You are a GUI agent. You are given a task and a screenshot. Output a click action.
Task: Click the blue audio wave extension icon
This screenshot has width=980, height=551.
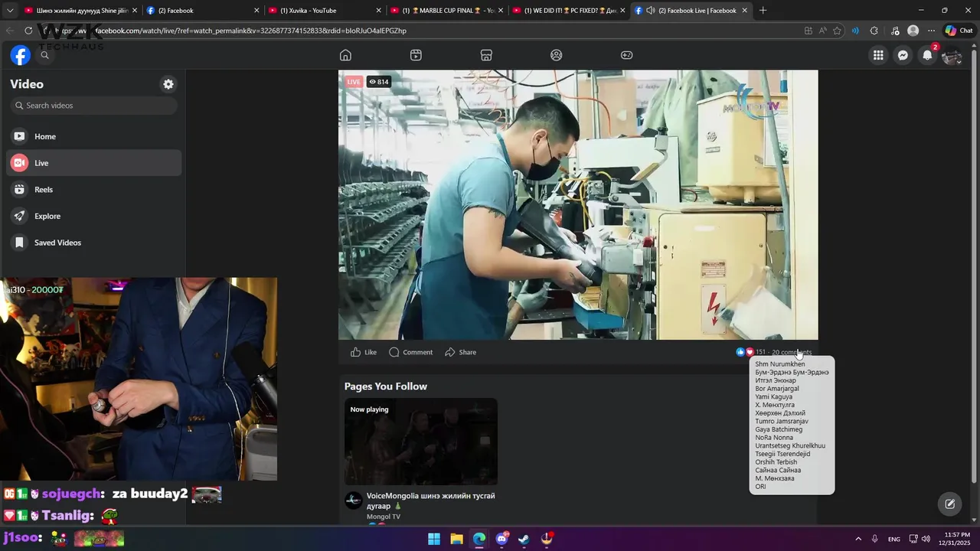[855, 31]
